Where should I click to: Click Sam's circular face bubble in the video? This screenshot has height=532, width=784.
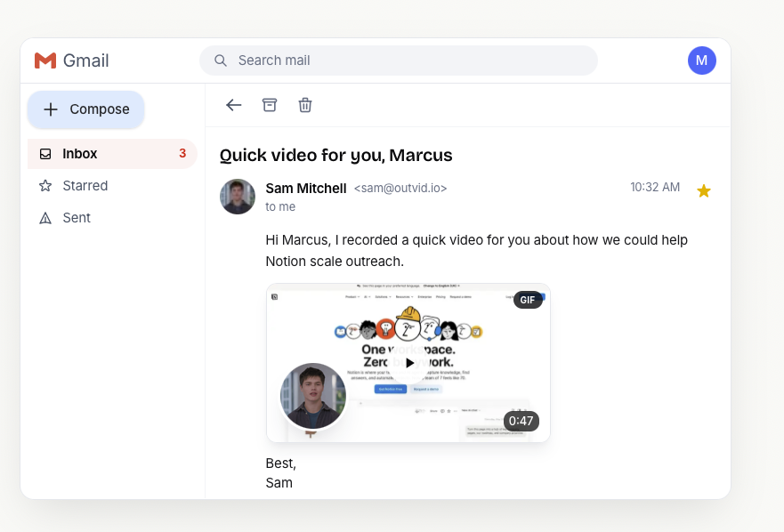point(313,396)
